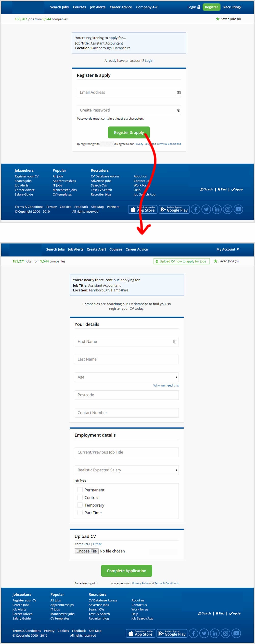Enable the Contract job type checkbox

pyautogui.click(x=80, y=497)
